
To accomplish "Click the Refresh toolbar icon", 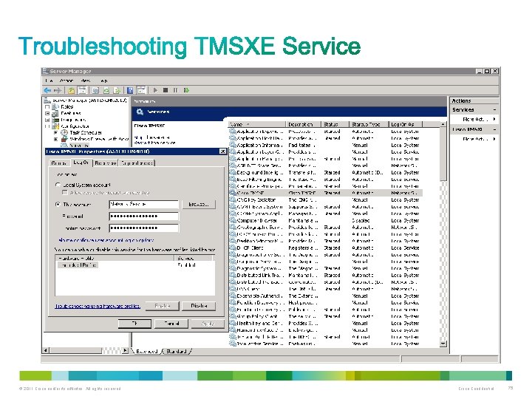I will point(106,90).
